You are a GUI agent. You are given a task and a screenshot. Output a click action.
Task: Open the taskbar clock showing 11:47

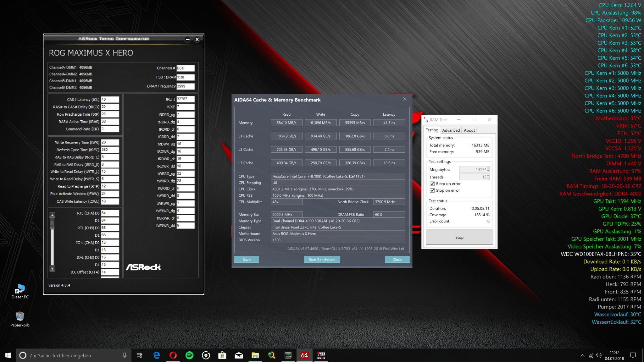(614, 355)
